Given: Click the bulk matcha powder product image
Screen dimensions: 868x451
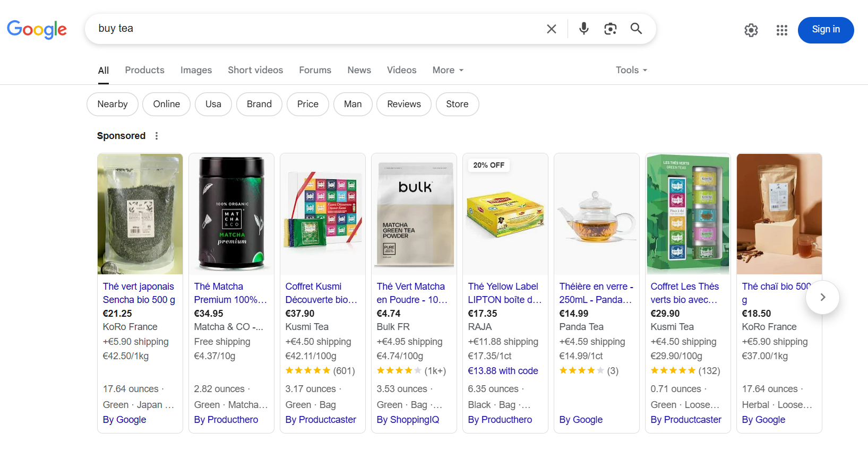Looking at the screenshot, I should (x=414, y=214).
